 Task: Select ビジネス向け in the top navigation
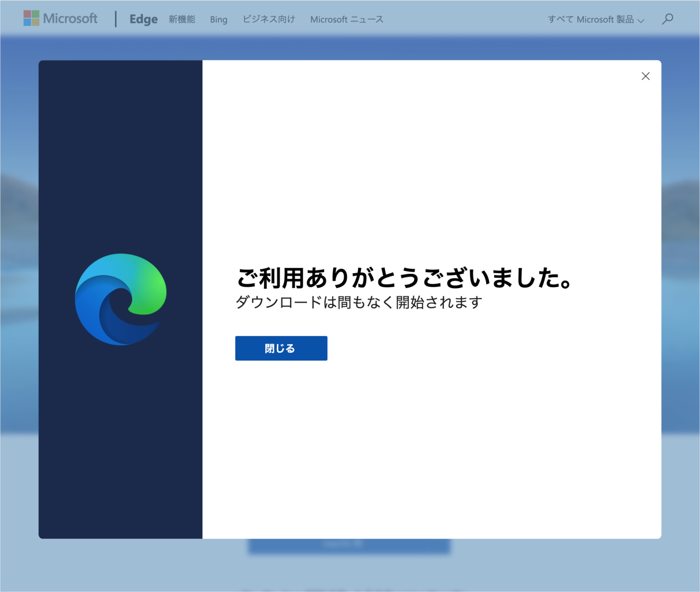[x=268, y=19]
